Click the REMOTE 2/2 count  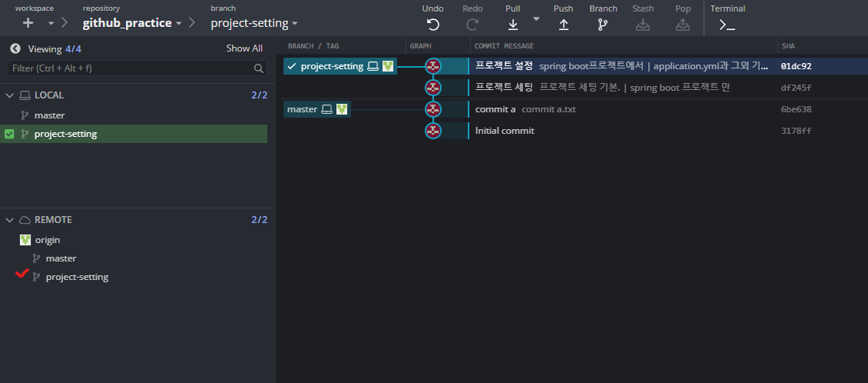[259, 220]
